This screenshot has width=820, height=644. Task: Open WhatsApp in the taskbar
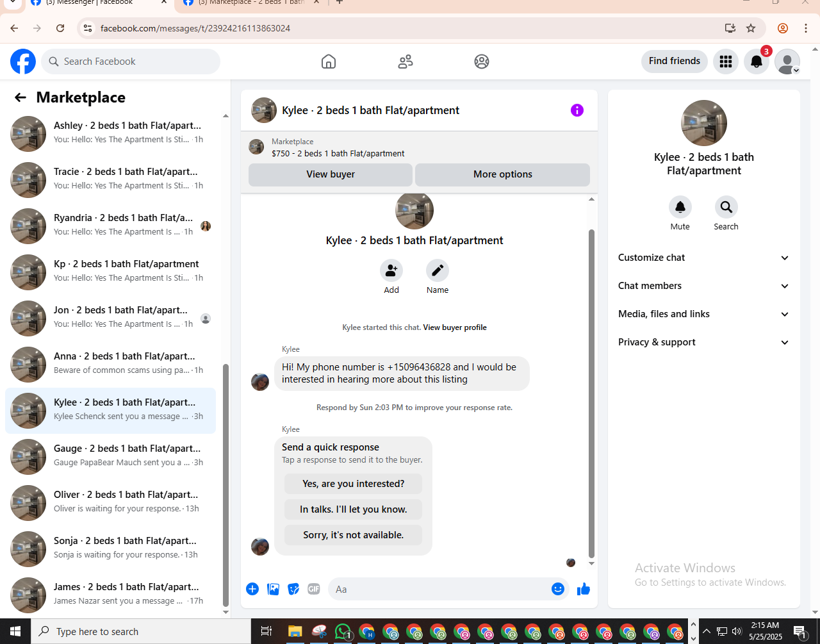coord(343,632)
